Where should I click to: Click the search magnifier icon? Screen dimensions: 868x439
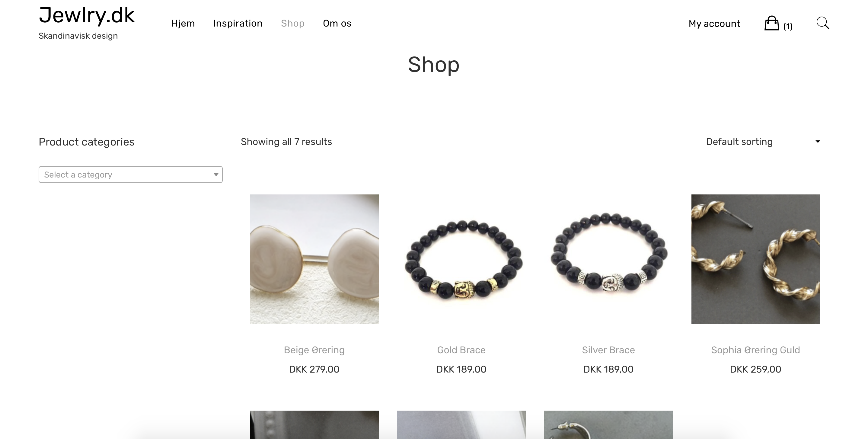(x=822, y=23)
